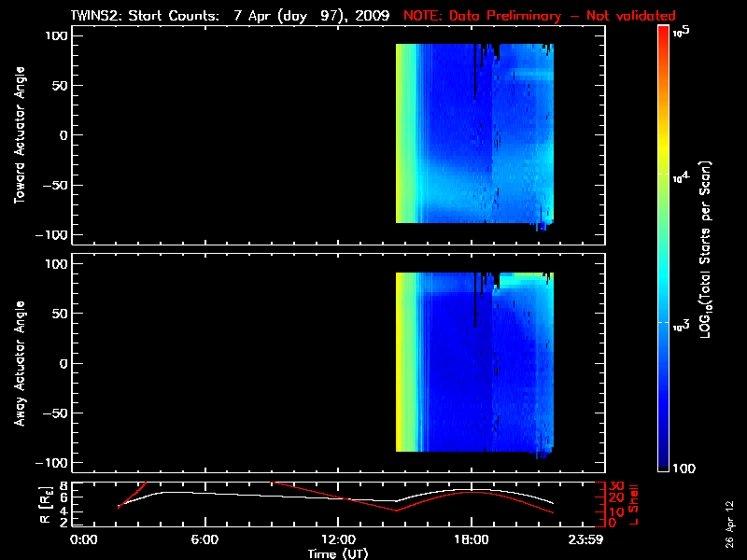The width and height of the screenshot is (747, 560).
Task: Click the 10^4 tick label on the color bar
Action: (x=679, y=174)
